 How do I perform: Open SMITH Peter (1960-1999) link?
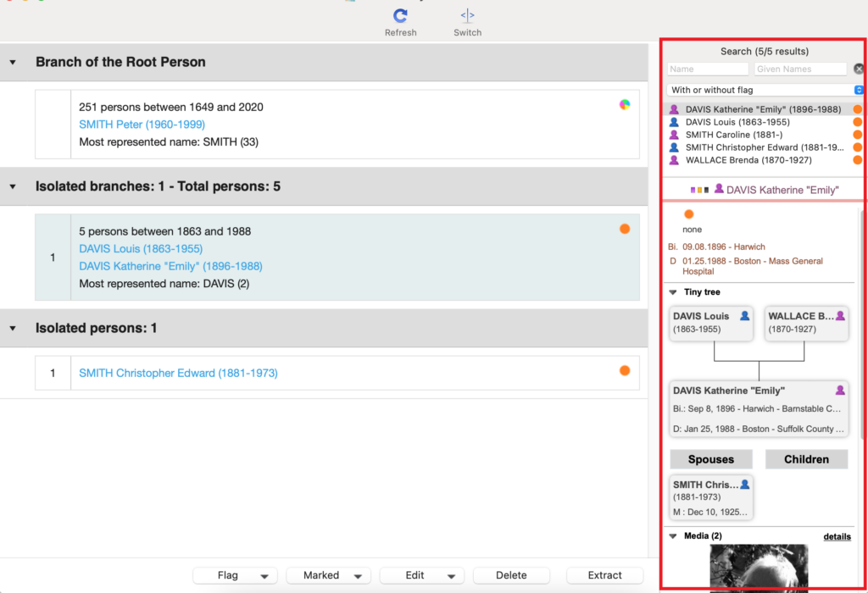pyautogui.click(x=142, y=125)
